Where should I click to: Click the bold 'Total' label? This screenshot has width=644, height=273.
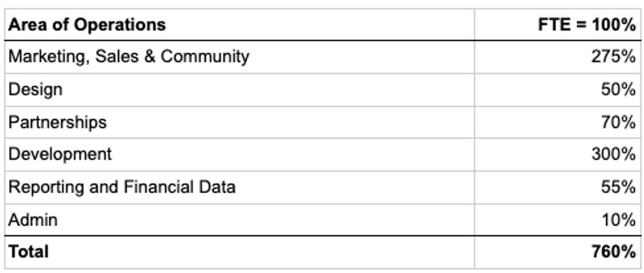tap(29, 252)
